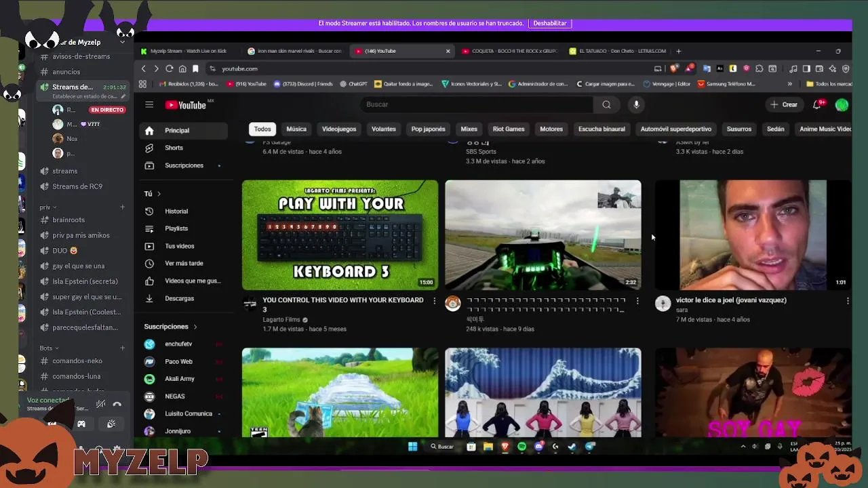Select the Música filter chip
868x488 pixels.
coord(296,129)
